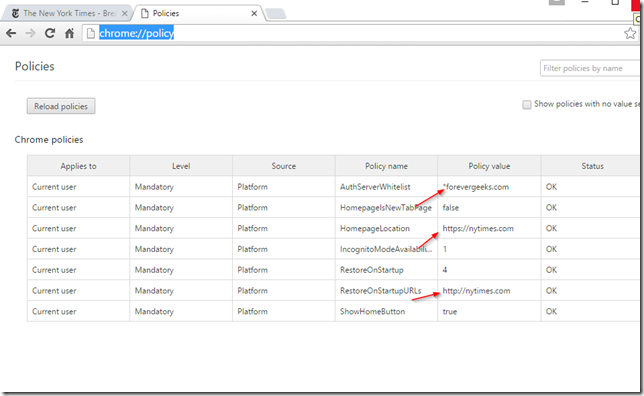Click the https://nytimes.com policy value
This screenshot has width=644, height=396.
pyautogui.click(x=478, y=228)
